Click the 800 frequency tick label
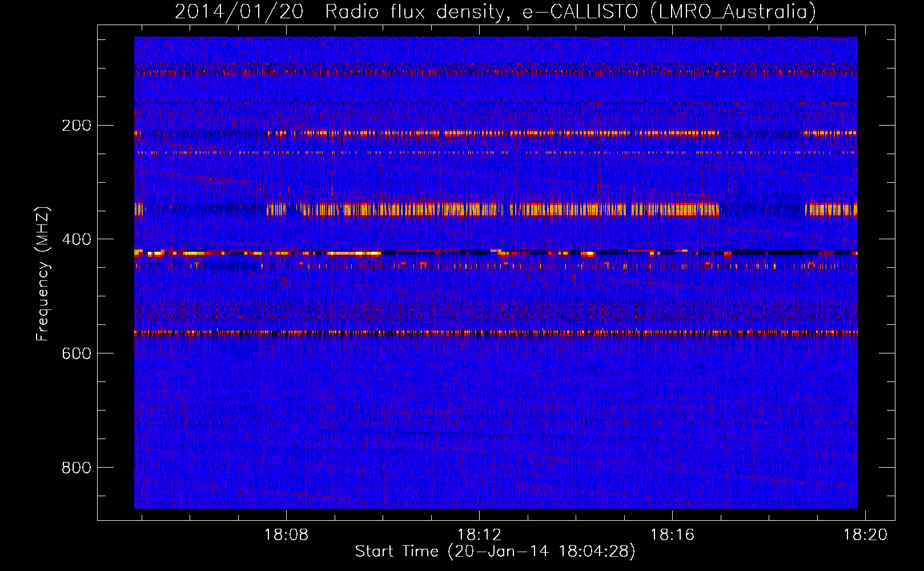The height and width of the screenshot is (571, 924). [x=77, y=468]
